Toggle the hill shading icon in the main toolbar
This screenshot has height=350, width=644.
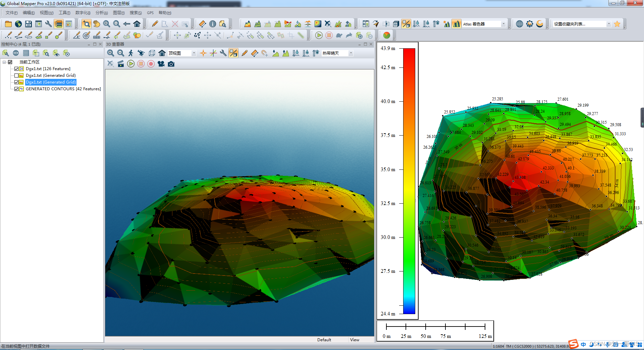click(x=457, y=24)
